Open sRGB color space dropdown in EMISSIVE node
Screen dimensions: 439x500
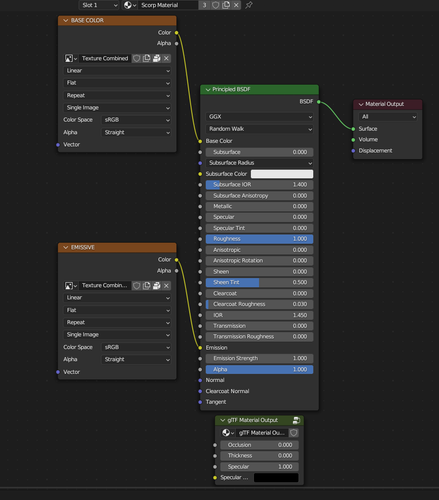point(136,347)
